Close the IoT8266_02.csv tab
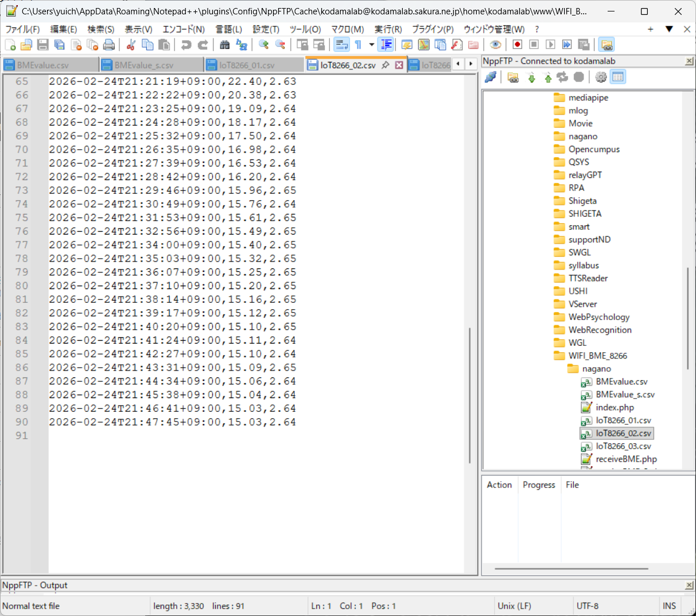 (x=399, y=65)
